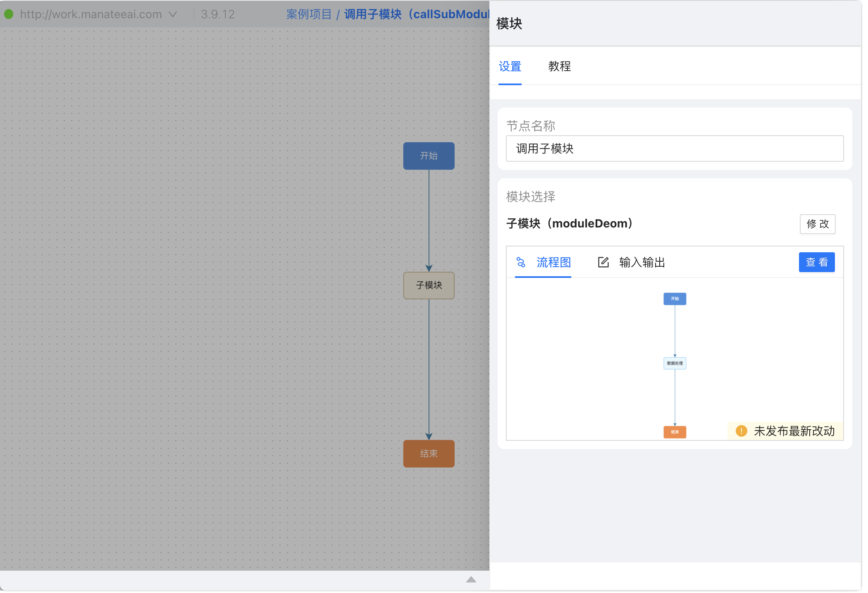Viewport: 868px width, 593px height.
Task: Click the 修改 button for module selection
Action: tap(817, 224)
